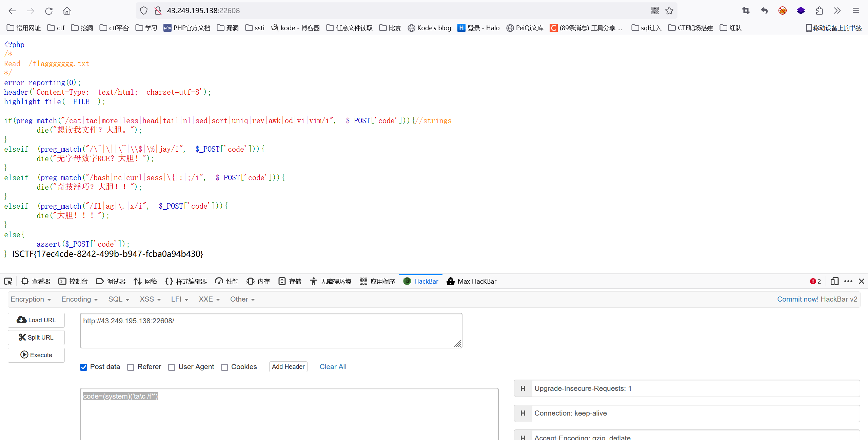Go to browser home page
This screenshot has height=440, width=868.
tap(67, 11)
